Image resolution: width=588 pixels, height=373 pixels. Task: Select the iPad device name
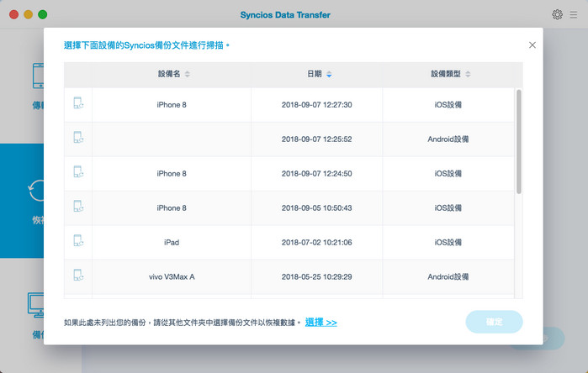pos(172,243)
